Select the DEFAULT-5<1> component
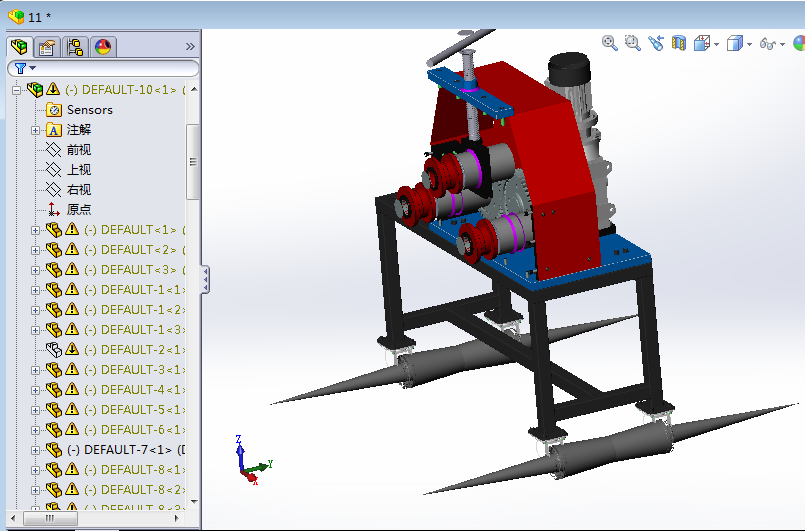 [x=135, y=410]
